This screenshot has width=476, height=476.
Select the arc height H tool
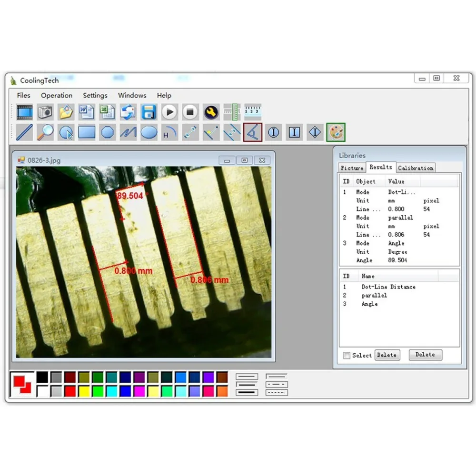coord(169,132)
